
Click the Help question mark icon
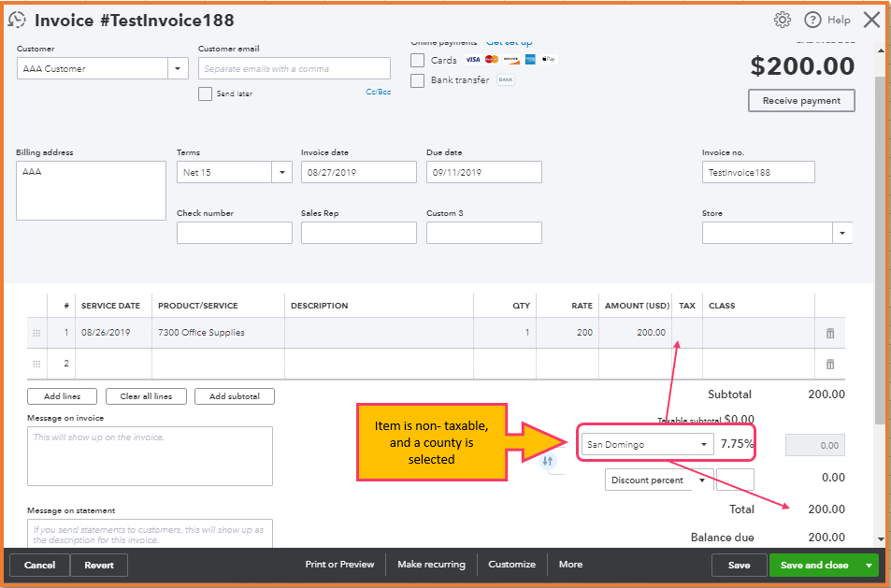(x=812, y=20)
